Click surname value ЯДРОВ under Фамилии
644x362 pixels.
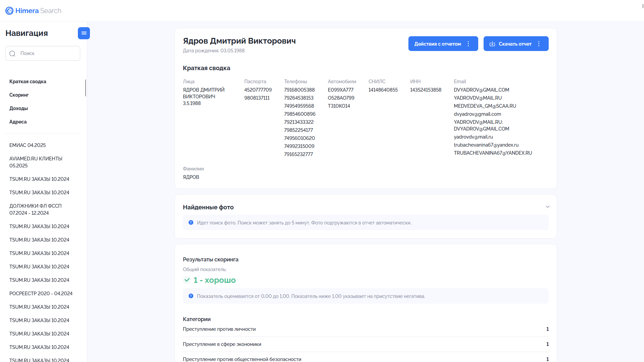click(191, 177)
